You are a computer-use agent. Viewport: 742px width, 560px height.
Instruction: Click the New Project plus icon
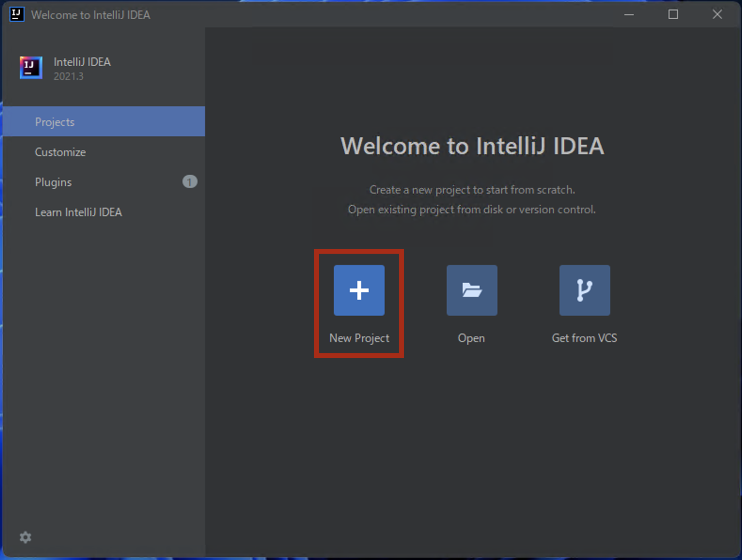point(359,290)
